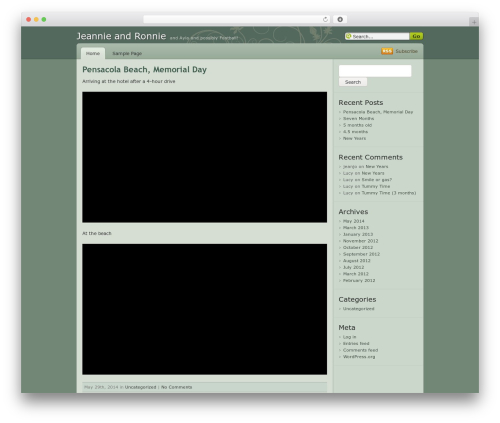Open January 2013 archive
Viewport: 500px width, 423px height.
click(x=358, y=234)
